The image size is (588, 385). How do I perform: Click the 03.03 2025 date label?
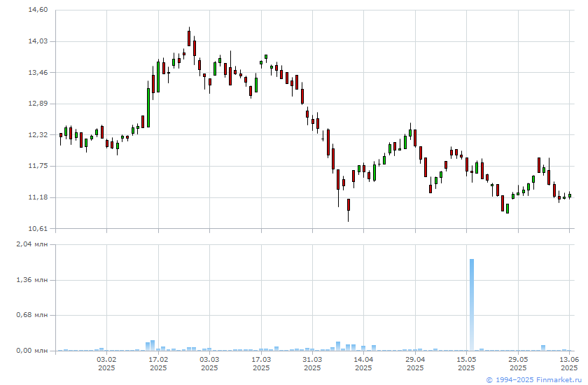(209, 363)
